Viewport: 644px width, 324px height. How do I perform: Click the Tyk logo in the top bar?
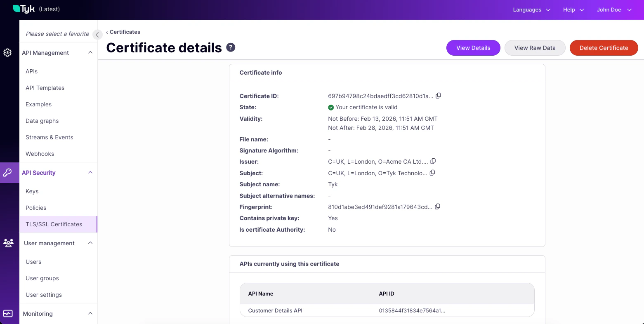23,8
